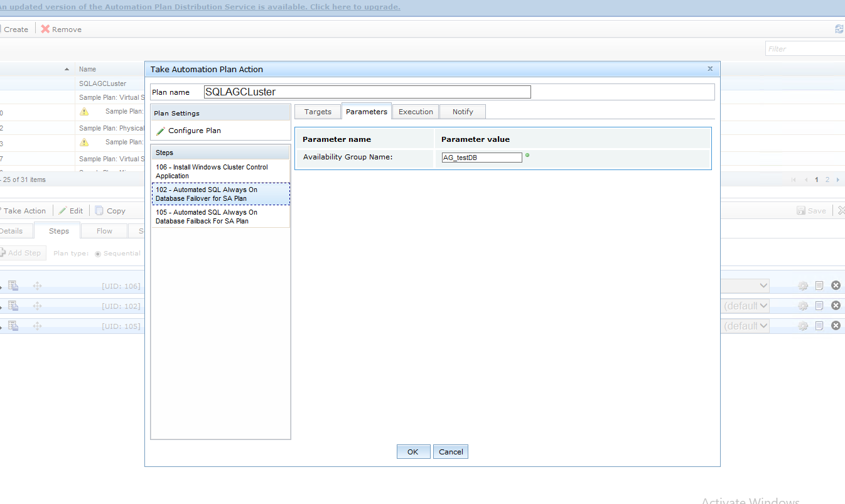
Task: Click the Plan name input field
Action: (x=367, y=92)
